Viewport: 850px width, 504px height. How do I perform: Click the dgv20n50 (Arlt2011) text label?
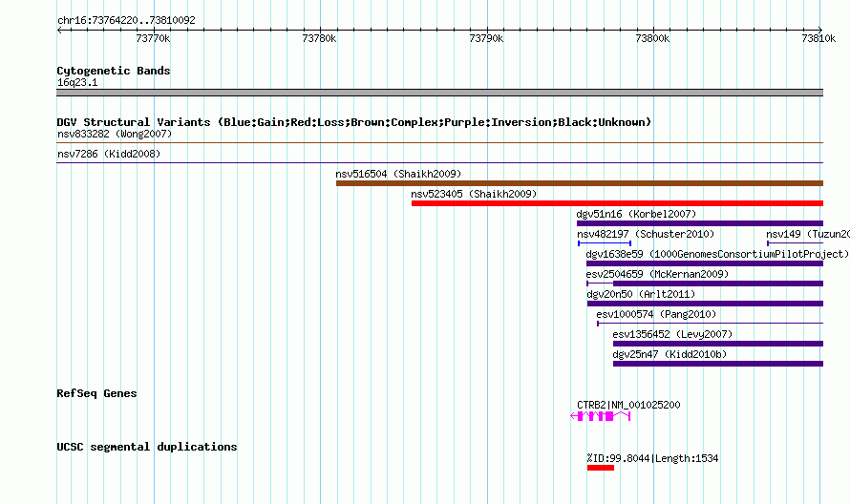click(641, 294)
